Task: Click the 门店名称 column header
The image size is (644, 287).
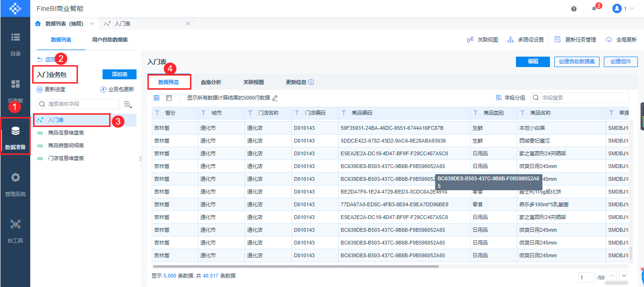Action: (x=268, y=113)
